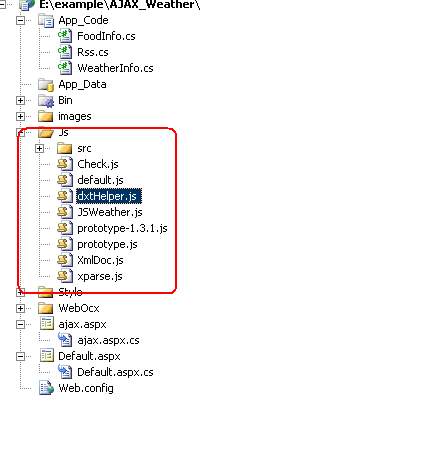Click the Web.config file icon
This screenshot has width=430, height=456.
[46, 388]
